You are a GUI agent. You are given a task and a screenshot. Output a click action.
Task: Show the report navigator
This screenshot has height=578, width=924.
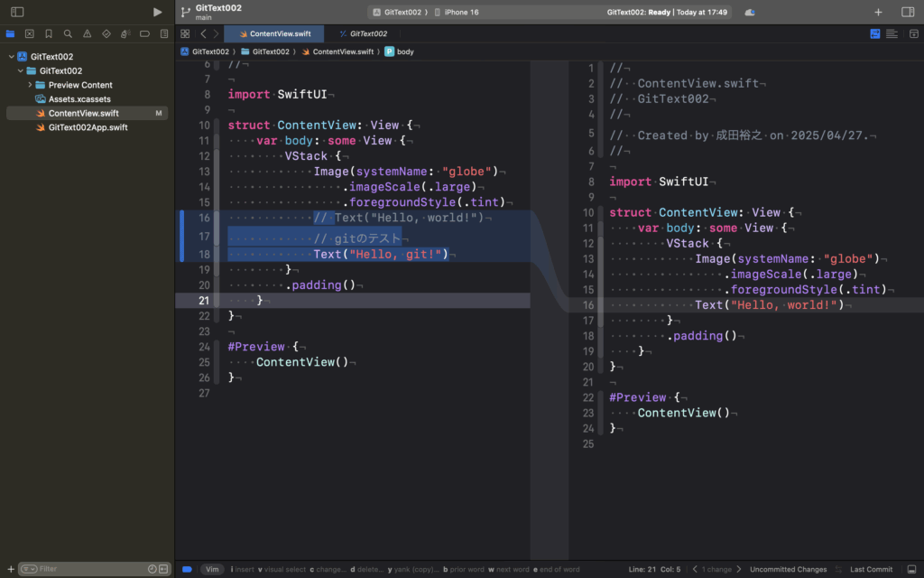tap(164, 33)
